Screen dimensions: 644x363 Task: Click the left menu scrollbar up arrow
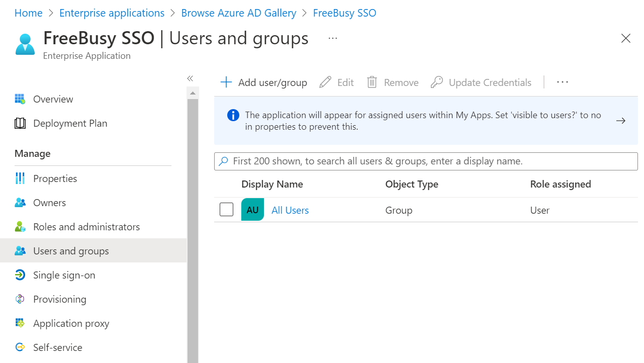pos(193,93)
